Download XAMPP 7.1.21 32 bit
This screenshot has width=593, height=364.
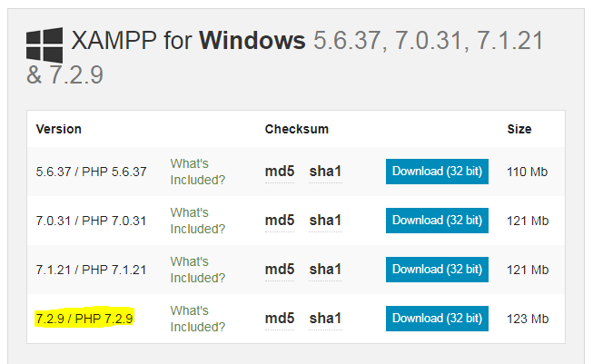coord(437,270)
